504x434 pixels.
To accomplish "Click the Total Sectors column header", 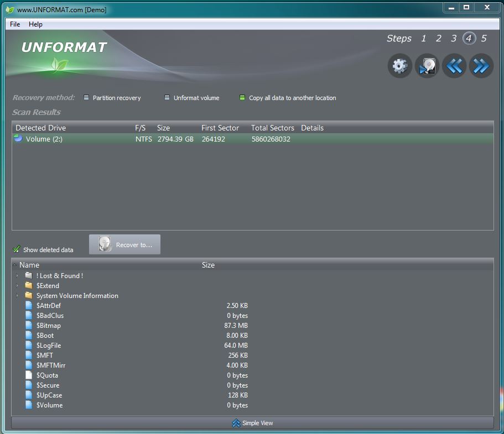I will coord(273,128).
